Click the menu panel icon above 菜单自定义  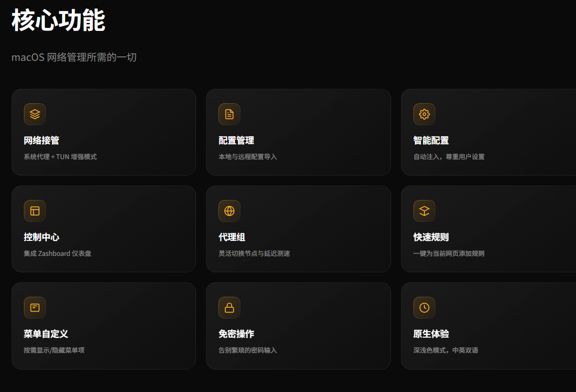coord(35,308)
